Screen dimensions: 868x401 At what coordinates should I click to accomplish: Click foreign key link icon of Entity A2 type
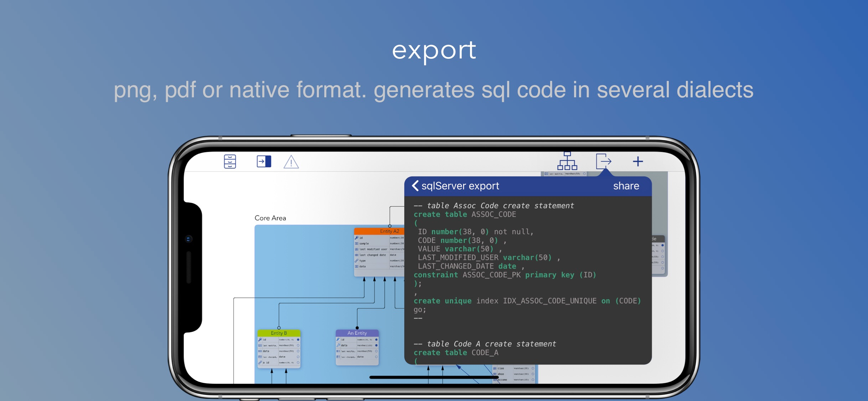click(357, 261)
